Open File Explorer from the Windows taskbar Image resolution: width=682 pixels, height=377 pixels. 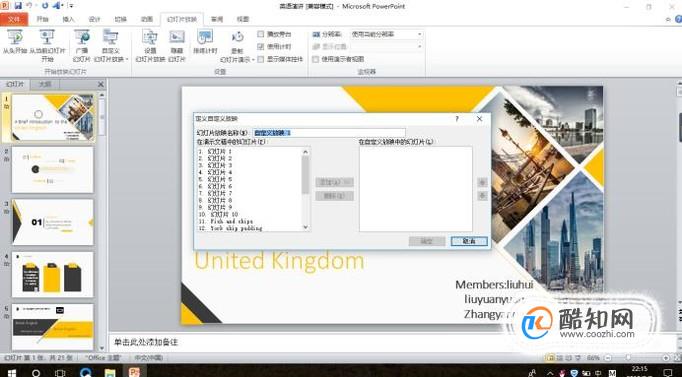(110, 372)
